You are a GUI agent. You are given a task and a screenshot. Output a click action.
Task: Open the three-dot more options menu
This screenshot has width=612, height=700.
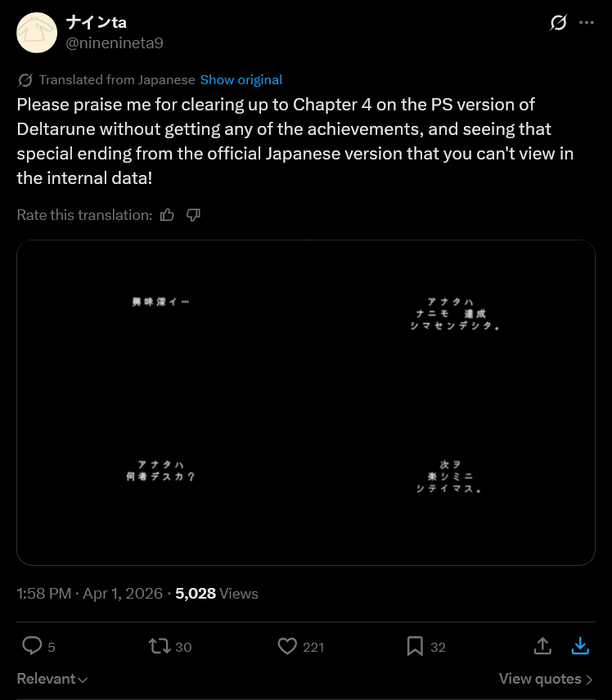pos(586,22)
